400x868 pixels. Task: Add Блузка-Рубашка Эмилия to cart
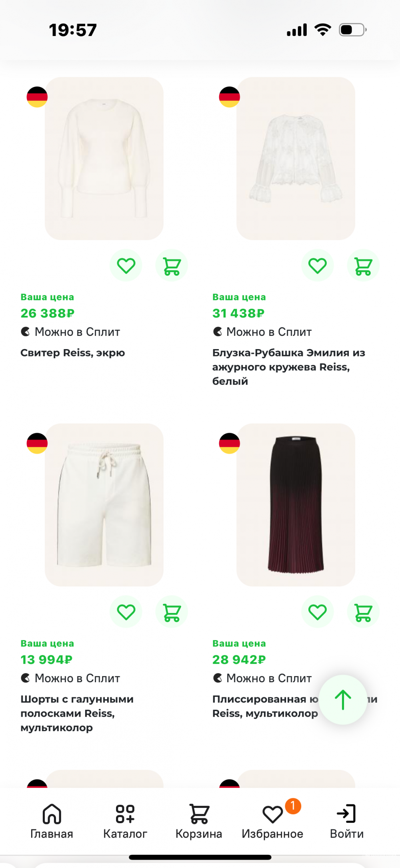pyautogui.click(x=363, y=265)
